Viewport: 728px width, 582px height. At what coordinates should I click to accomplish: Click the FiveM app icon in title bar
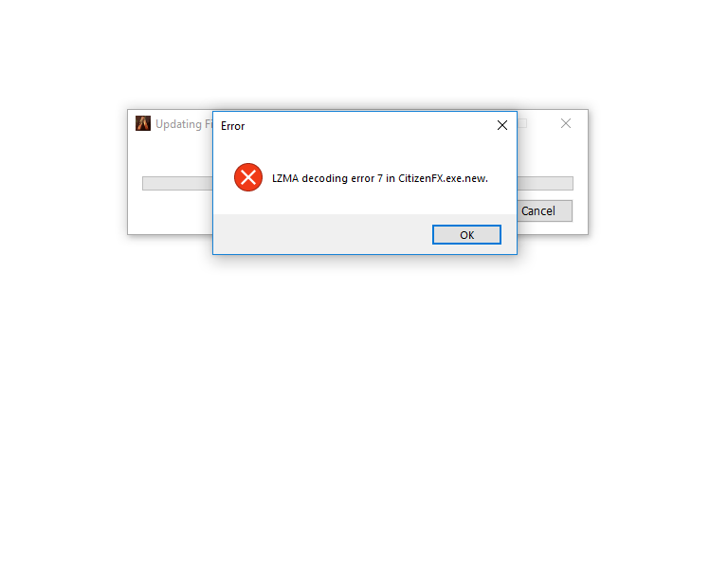pos(143,123)
